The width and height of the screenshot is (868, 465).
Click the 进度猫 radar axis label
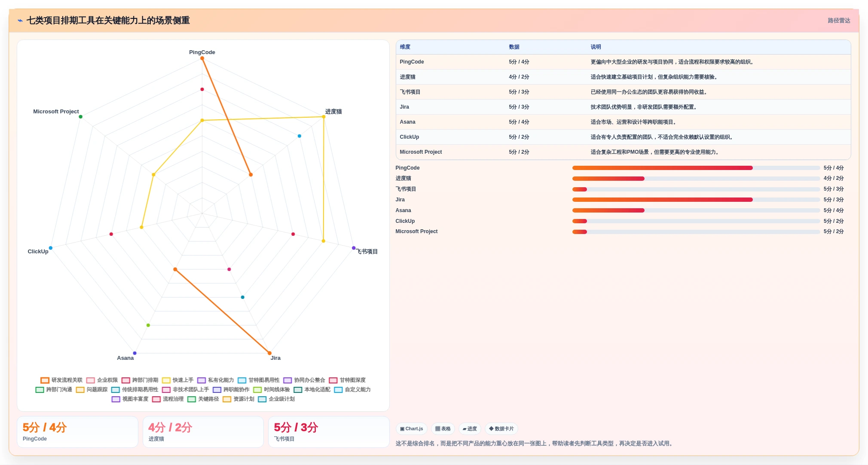pos(333,112)
